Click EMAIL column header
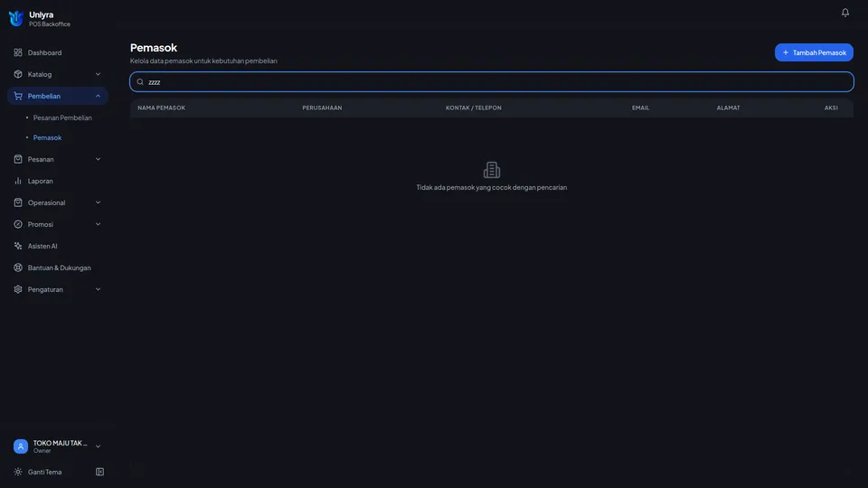Viewport: 868px width, 488px height. pyautogui.click(x=640, y=108)
